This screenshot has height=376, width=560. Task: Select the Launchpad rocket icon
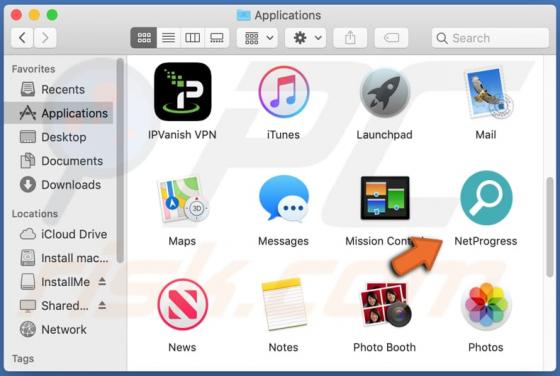[x=385, y=92]
